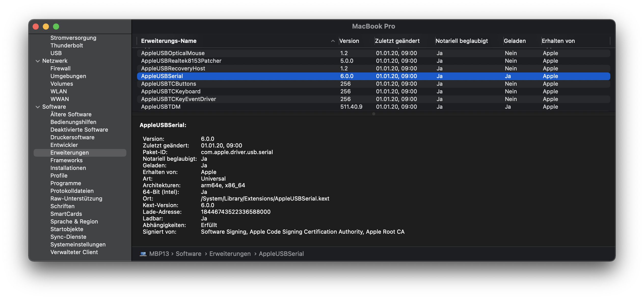Click MBP13 in the path bar

(159, 254)
